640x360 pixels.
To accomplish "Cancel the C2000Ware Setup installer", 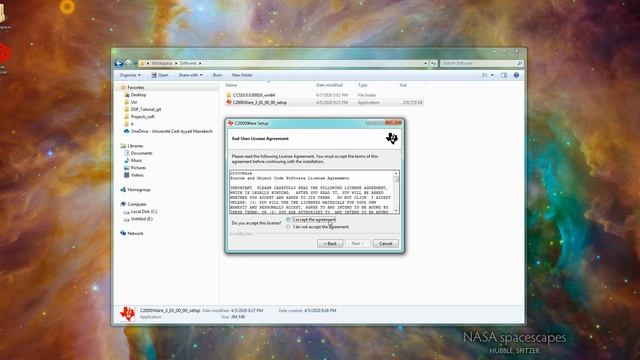I will 385,244.
